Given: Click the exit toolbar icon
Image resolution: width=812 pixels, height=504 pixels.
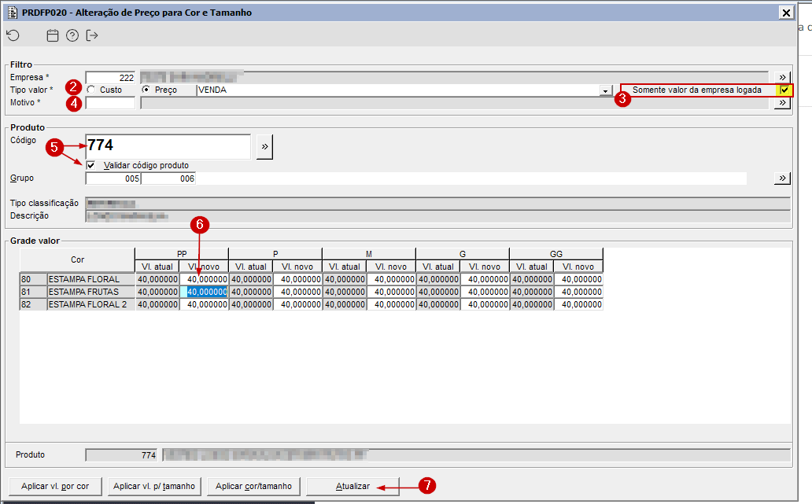Looking at the screenshot, I should [92, 35].
